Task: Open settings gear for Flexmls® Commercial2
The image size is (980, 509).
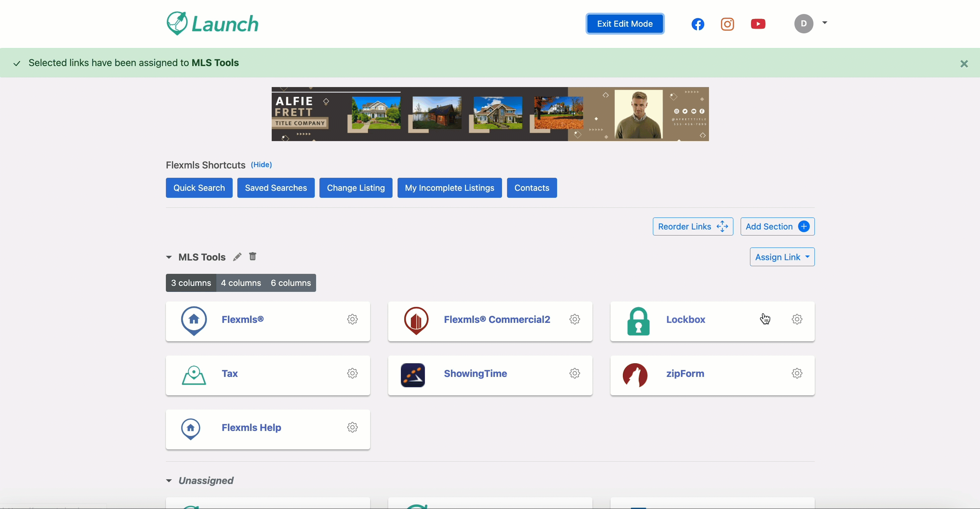Action: 574,319
